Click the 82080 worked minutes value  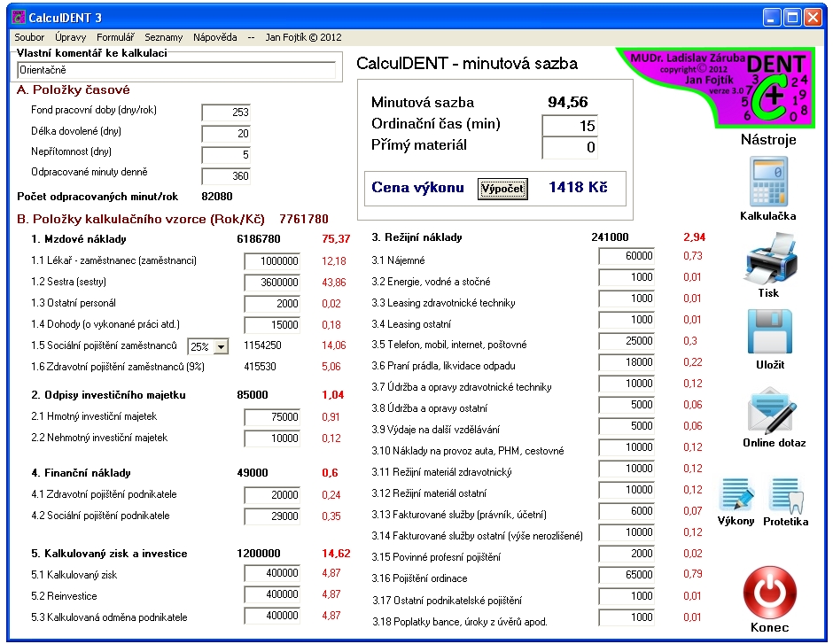[x=217, y=197]
